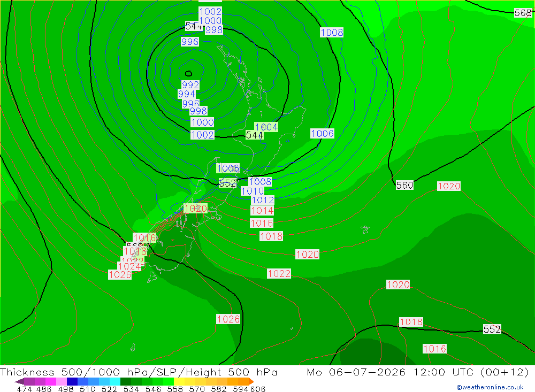Click the 568 height contour label
This screenshot has height=392, width=535.
point(523,13)
